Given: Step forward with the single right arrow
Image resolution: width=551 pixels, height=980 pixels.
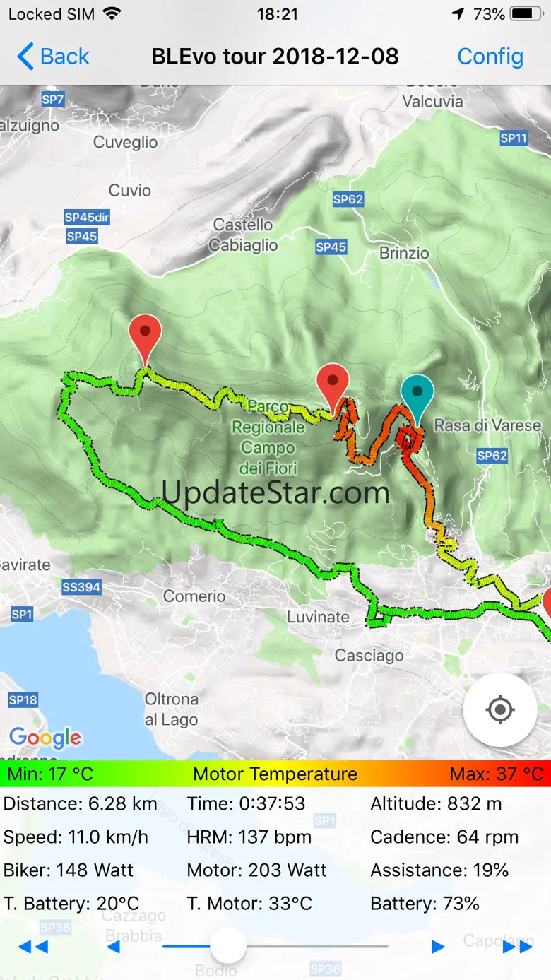Looking at the screenshot, I should (438, 947).
